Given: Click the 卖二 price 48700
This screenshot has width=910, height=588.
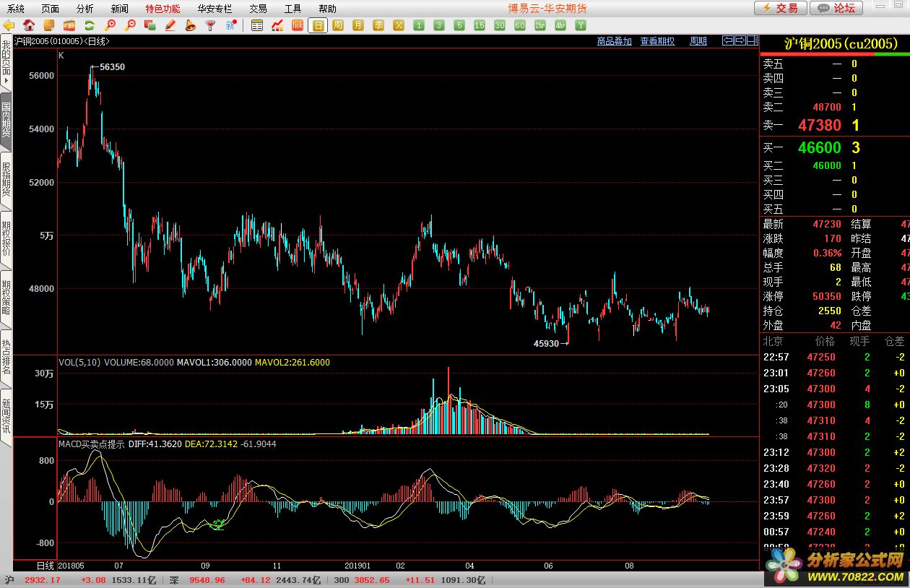Looking at the screenshot, I should pyautogui.click(x=827, y=107).
